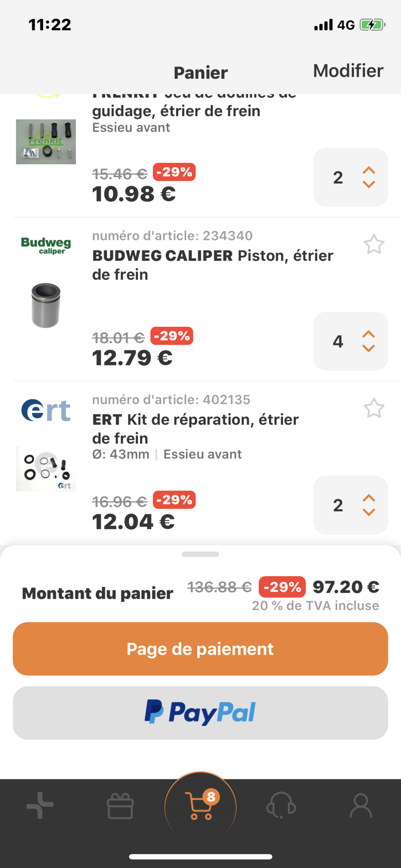Decrease quantity of BUDWEG CALIPER piston
The image size is (401, 868).
(x=369, y=348)
